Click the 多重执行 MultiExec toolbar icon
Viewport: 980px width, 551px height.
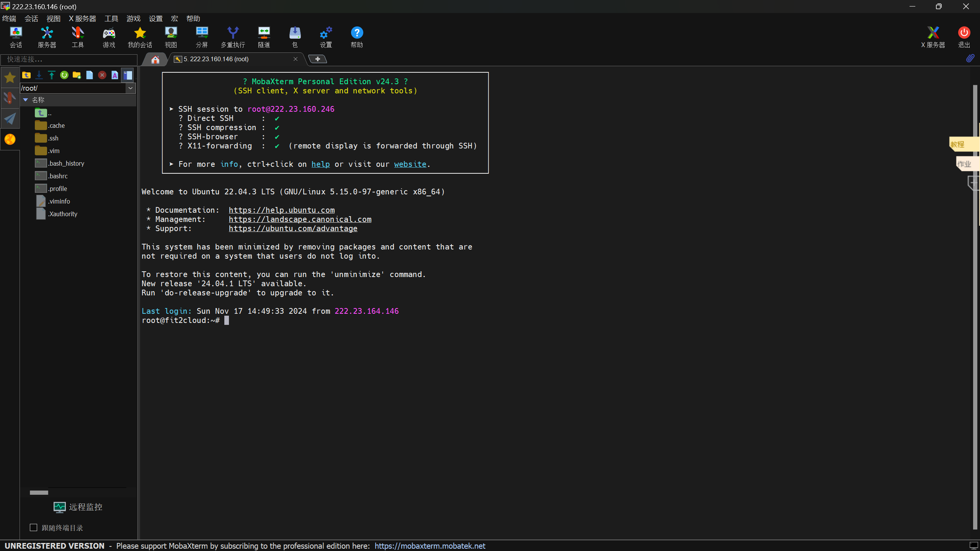coord(233,37)
